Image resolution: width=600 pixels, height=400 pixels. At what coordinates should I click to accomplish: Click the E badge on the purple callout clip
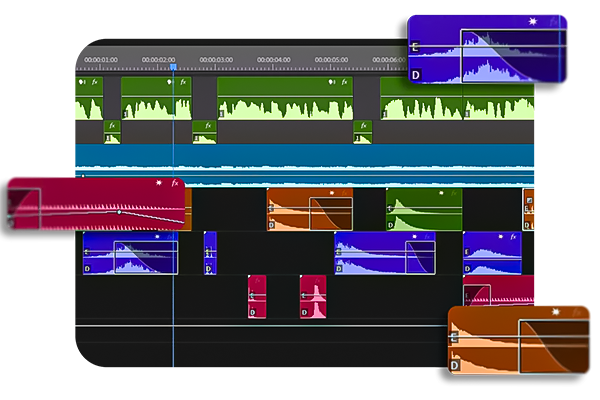[416, 46]
